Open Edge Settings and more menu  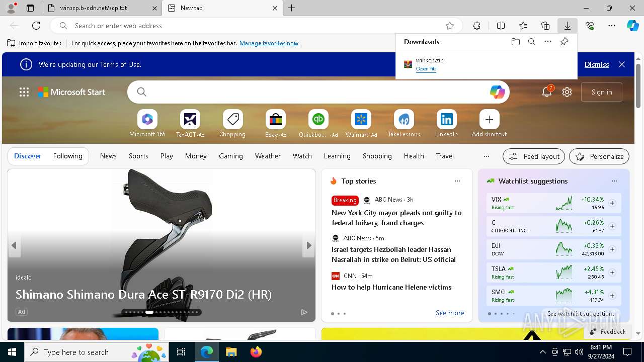[x=612, y=26]
